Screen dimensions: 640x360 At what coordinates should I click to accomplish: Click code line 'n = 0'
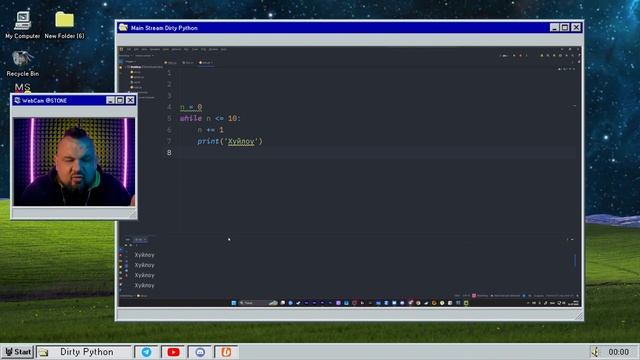(191, 107)
